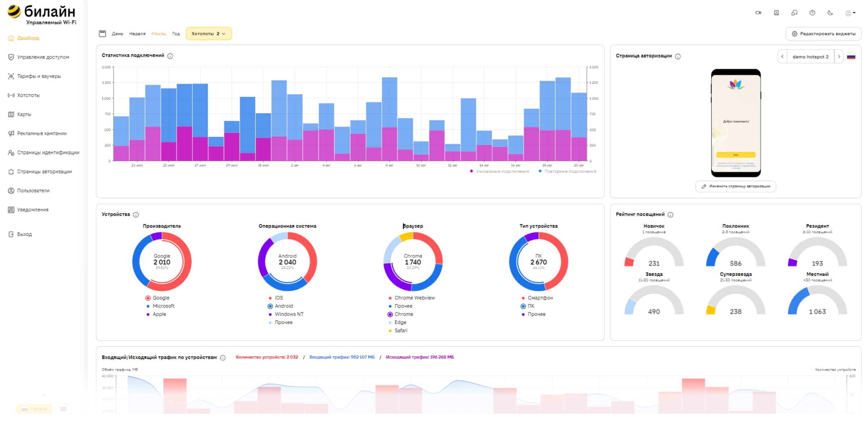
Task: Select Android in operating system legend
Action: [280, 306]
